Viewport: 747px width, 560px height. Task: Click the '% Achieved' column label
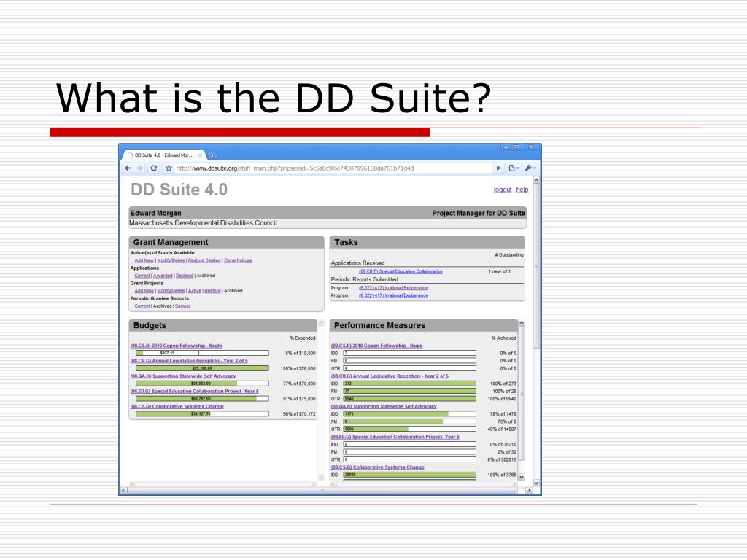[503, 338]
